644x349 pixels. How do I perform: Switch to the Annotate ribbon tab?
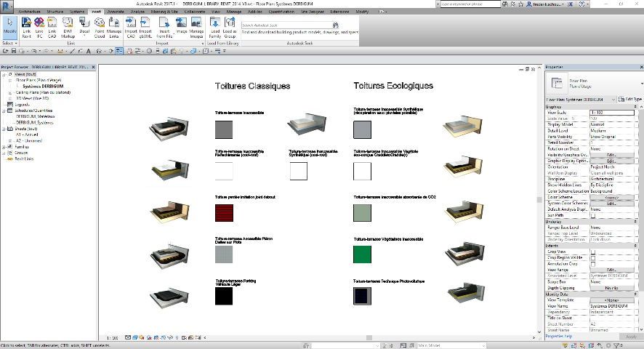point(115,12)
